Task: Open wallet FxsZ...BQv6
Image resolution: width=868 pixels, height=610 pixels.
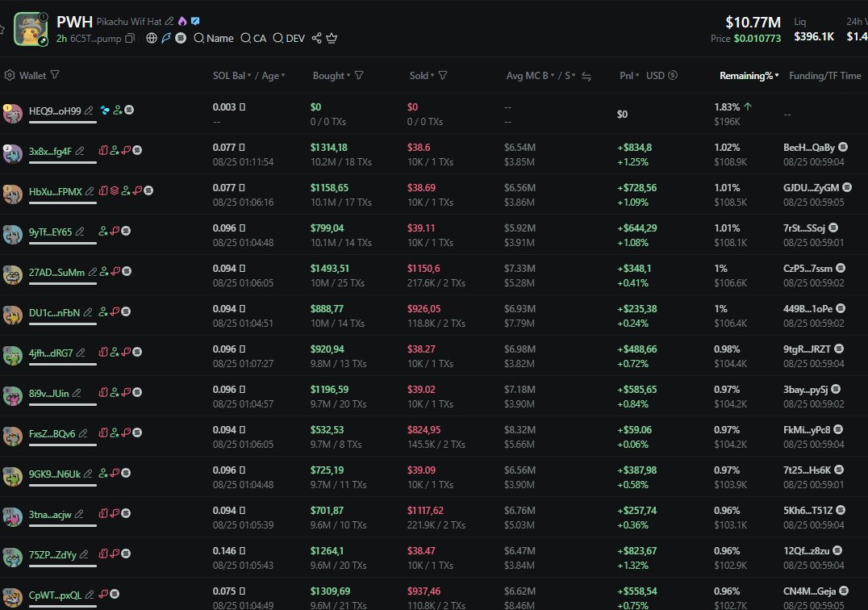Action: tap(52, 434)
